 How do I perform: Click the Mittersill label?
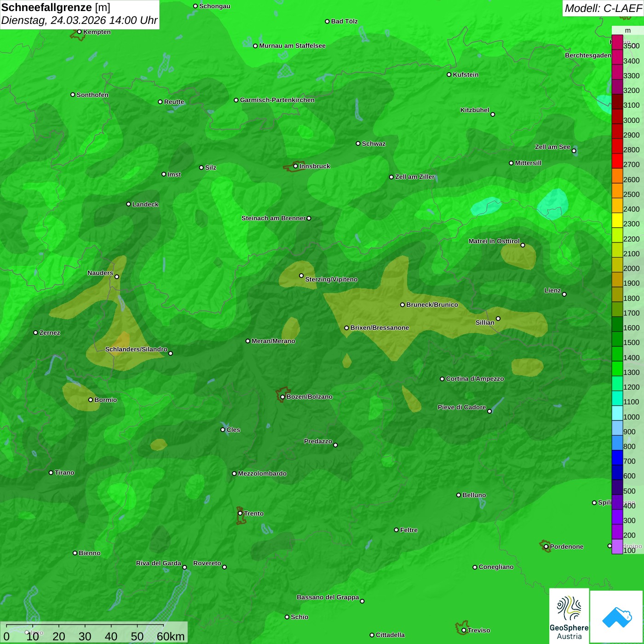point(529,163)
